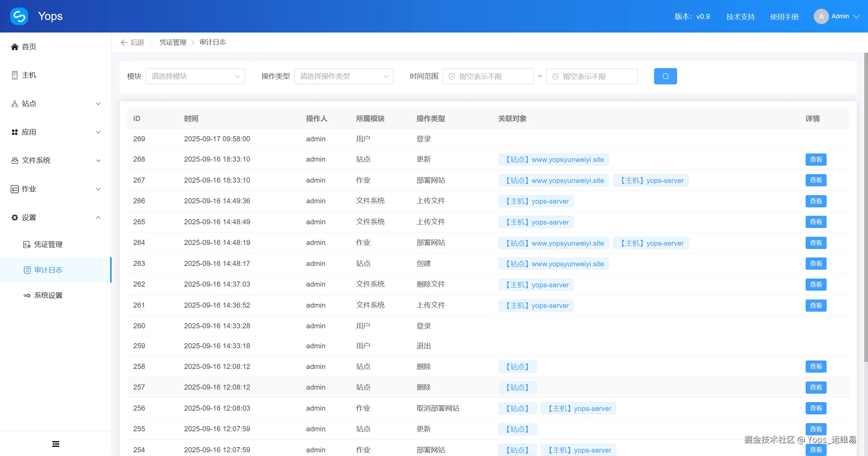Click the 作业 jobs icon
868x456 pixels.
click(x=15, y=189)
